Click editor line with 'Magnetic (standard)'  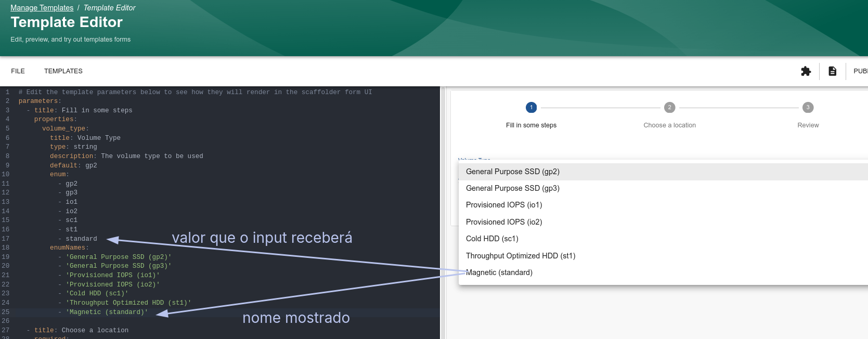pyautogui.click(x=107, y=312)
